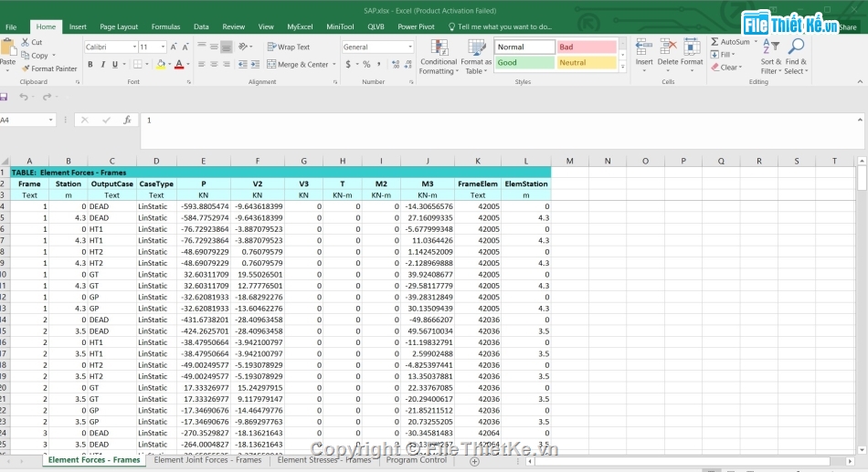Click the Format cells icon
Screen dimensions: 868x472
(692, 47)
